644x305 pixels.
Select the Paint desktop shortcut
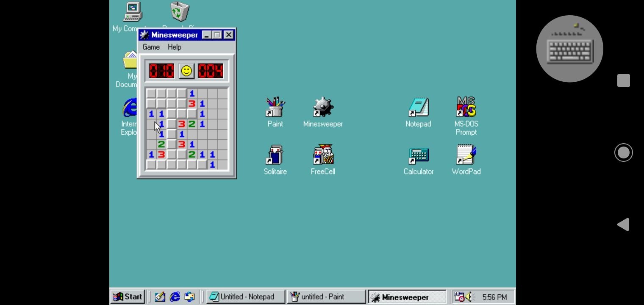pyautogui.click(x=275, y=112)
